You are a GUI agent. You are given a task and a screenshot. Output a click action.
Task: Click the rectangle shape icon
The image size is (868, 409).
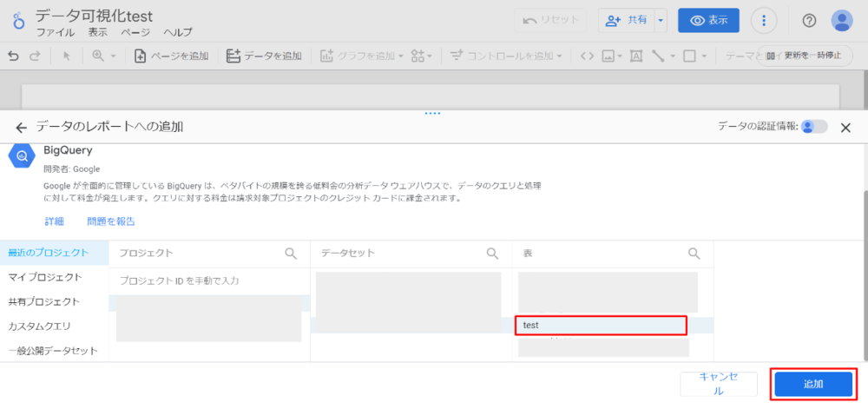tap(689, 56)
